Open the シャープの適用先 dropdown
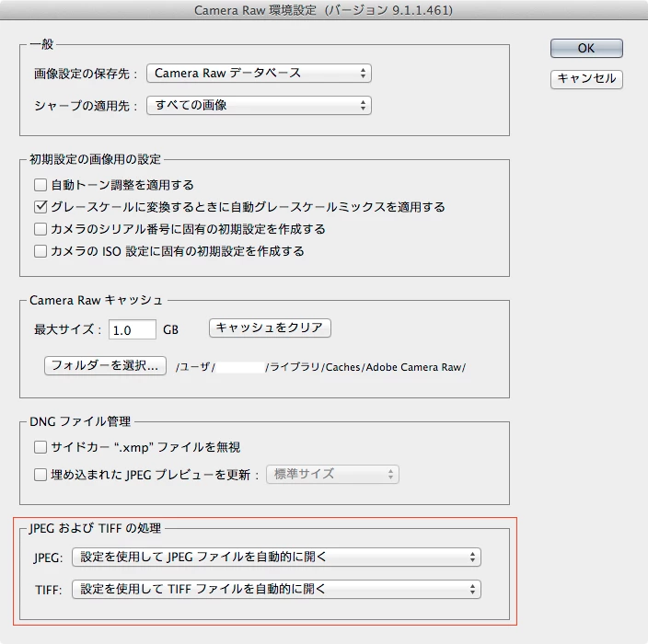 point(259,105)
